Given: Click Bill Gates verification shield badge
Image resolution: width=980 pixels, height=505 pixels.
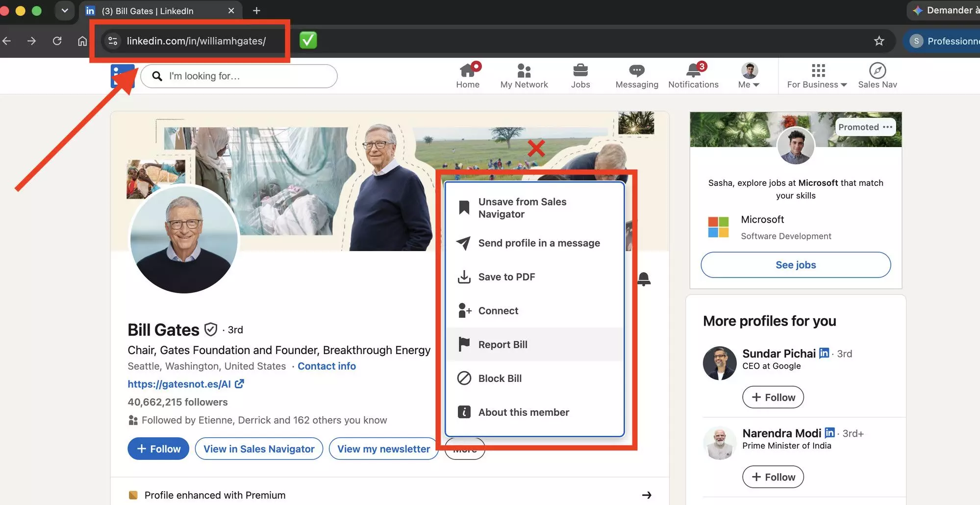Looking at the screenshot, I should (x=210, y=329).
